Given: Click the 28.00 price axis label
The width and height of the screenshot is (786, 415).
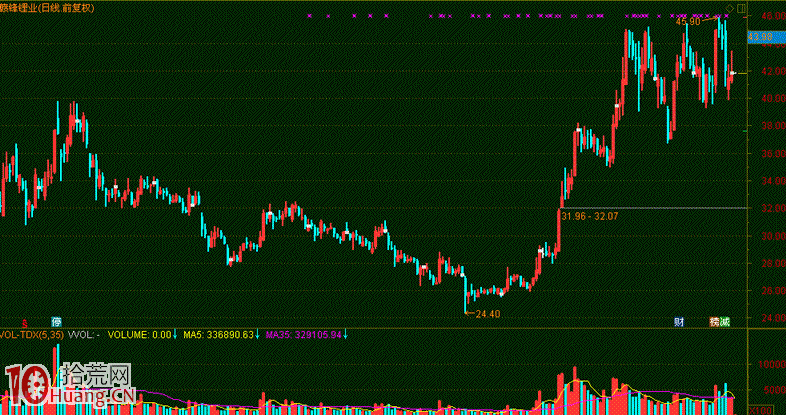Looking at the screenshot, I should click(x=772, y=263).
